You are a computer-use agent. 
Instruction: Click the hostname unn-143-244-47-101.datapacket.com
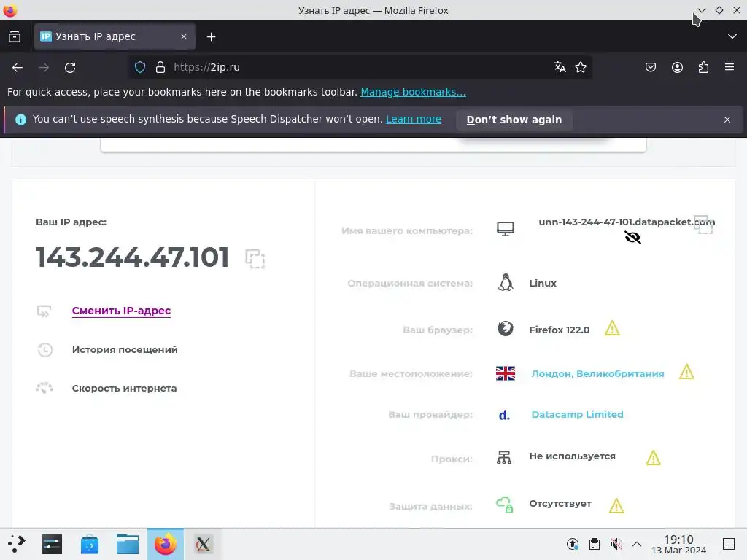click(627, 222)
